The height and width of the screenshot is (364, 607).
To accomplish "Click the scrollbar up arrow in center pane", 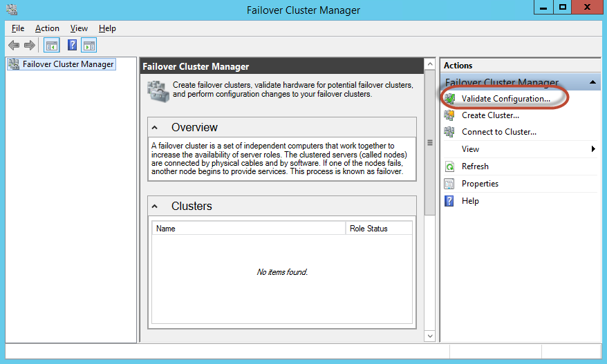I will 430,64.
